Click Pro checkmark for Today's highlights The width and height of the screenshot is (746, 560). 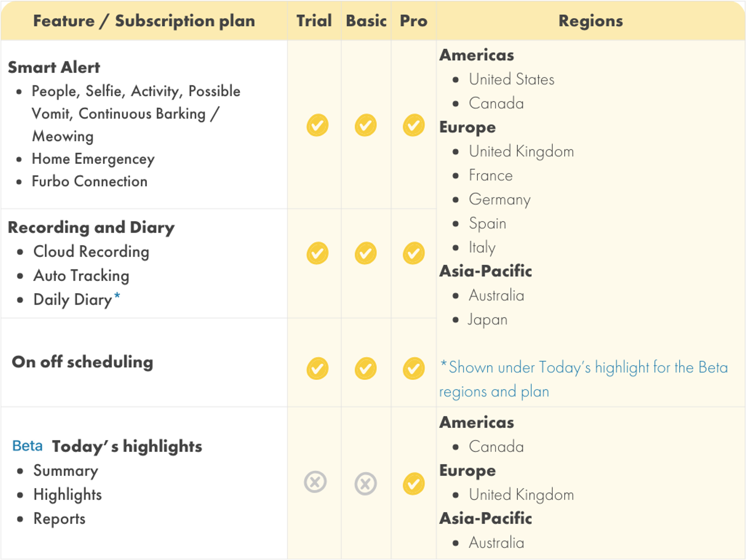click(x=414, y=484)
